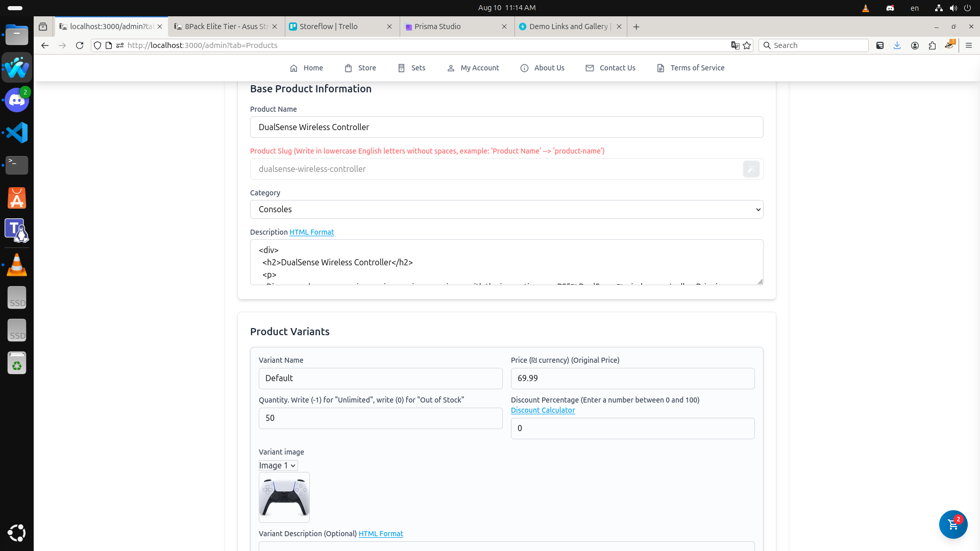Click the Product Name input field
Screen dimensions: 980x551
(x=506, y=127)
